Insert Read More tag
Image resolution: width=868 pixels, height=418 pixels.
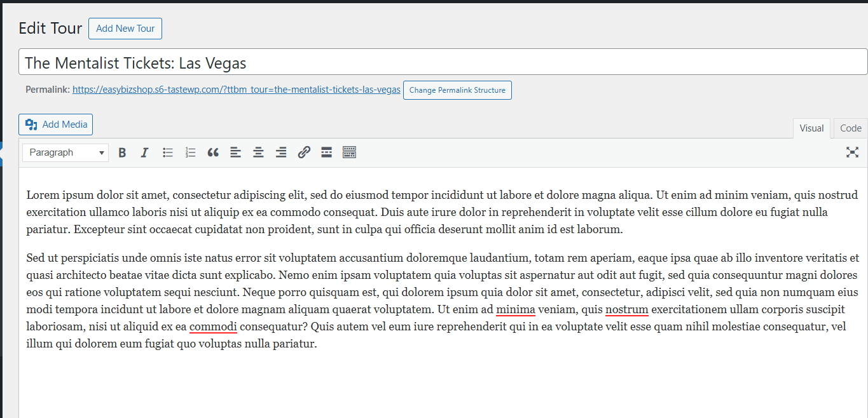326,152
